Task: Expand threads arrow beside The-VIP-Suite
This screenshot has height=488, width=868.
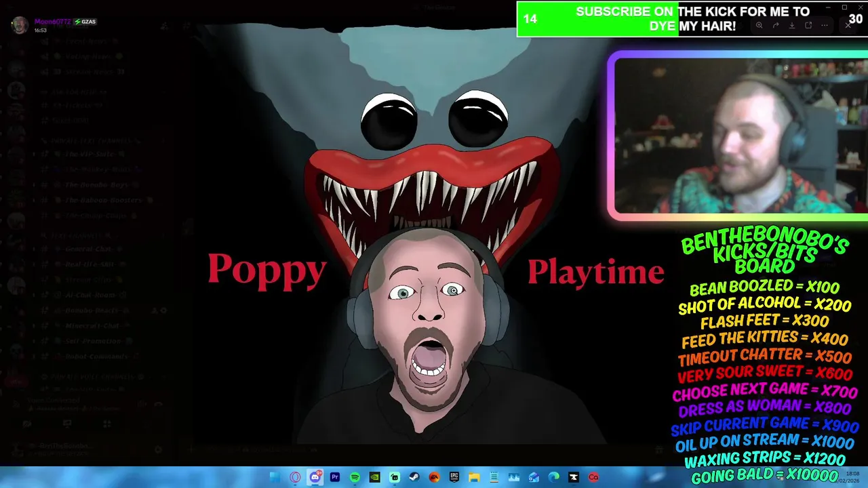Action: coord(34,154)
